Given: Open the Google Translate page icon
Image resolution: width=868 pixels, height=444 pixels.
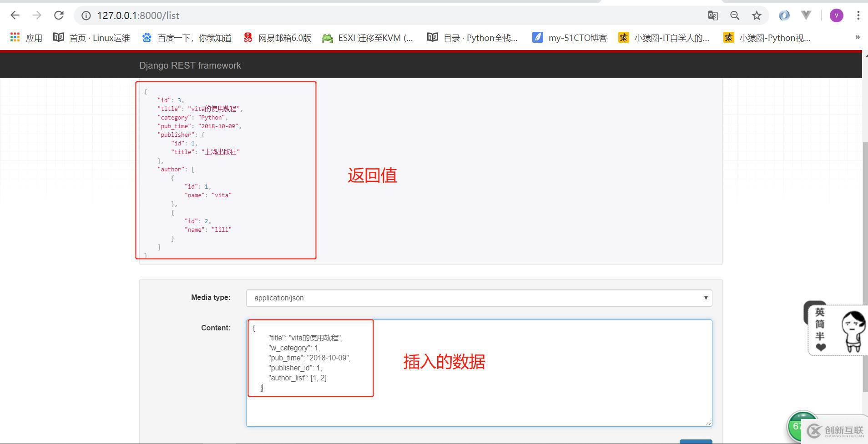Looking at the screenshot, I should coord(713,15).
